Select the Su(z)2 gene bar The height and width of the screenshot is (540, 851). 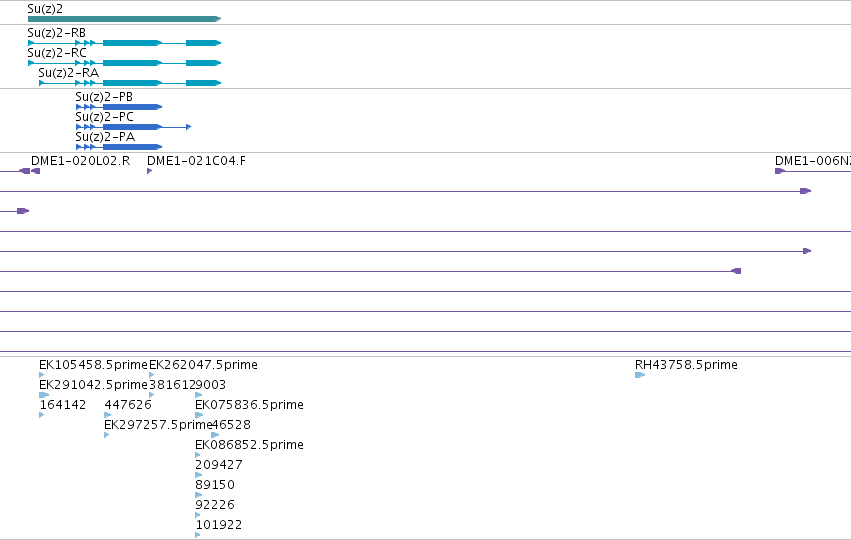pos(124,19)
